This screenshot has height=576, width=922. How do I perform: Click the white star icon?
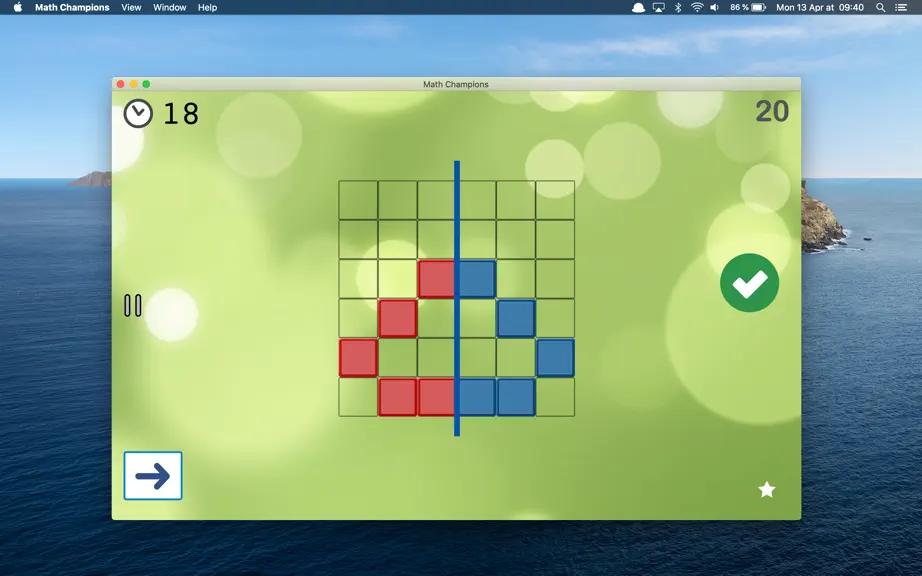766,489
